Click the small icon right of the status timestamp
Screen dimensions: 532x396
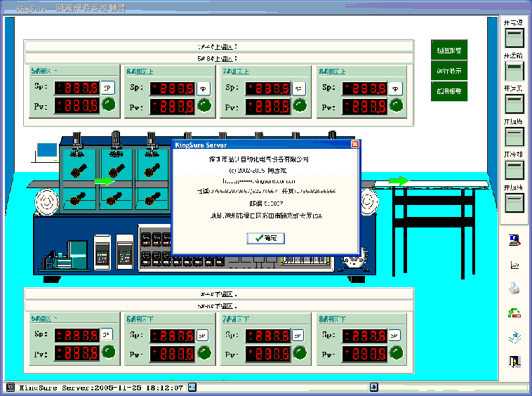tap(192, 387)
